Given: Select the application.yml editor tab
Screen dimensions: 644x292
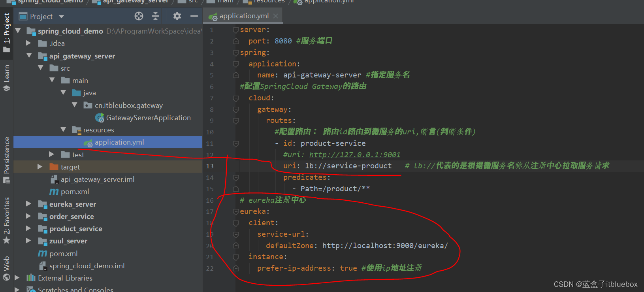Looking at the screenshot, I should [243, 16].
